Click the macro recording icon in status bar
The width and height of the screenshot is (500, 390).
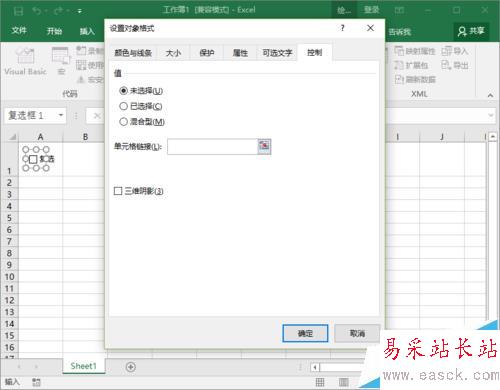click(36, 382)
